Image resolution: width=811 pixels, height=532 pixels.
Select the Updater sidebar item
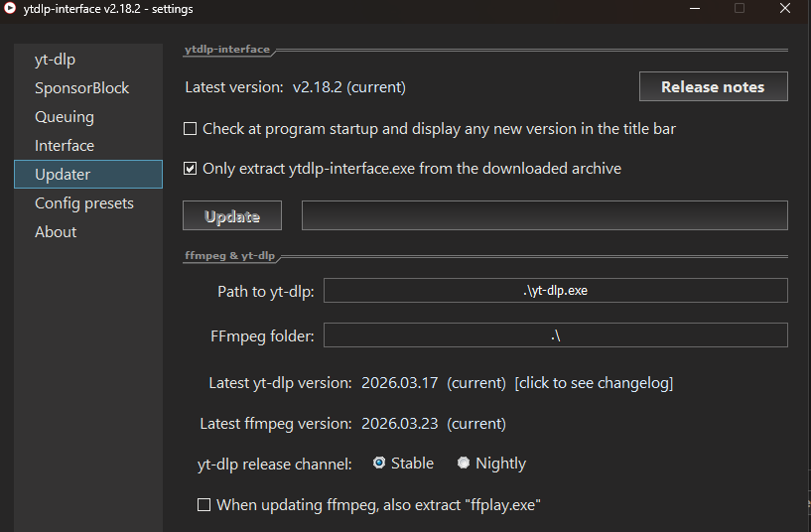coord(88,175)
